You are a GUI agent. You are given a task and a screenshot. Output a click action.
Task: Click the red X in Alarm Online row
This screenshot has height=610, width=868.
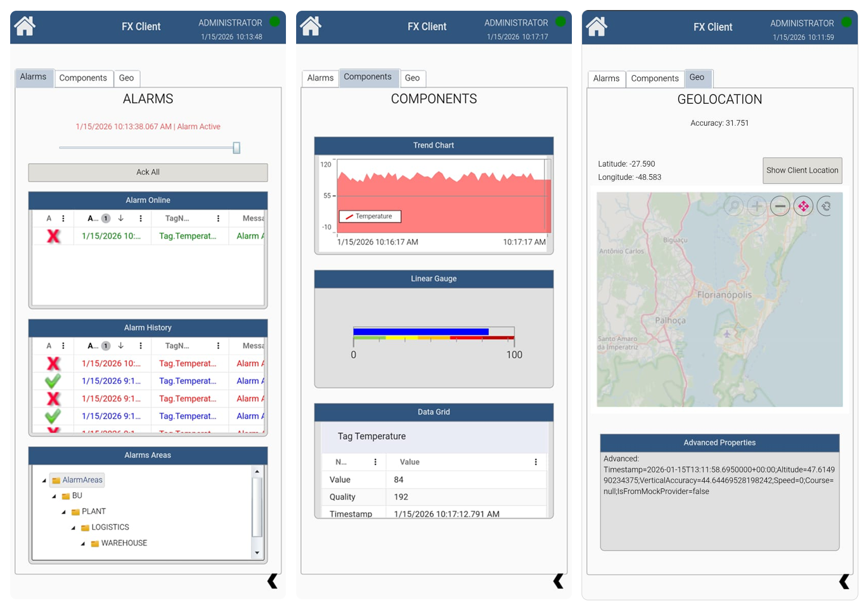click(x=53, y=236)
